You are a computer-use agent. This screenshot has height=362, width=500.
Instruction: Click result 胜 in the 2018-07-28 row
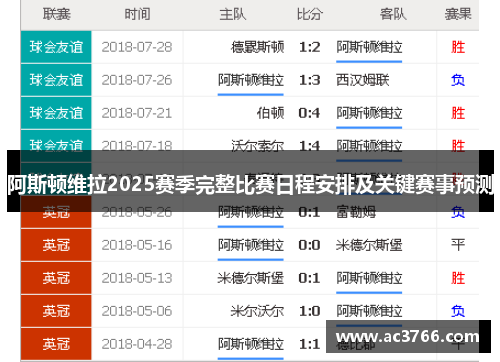pos(458,47)
